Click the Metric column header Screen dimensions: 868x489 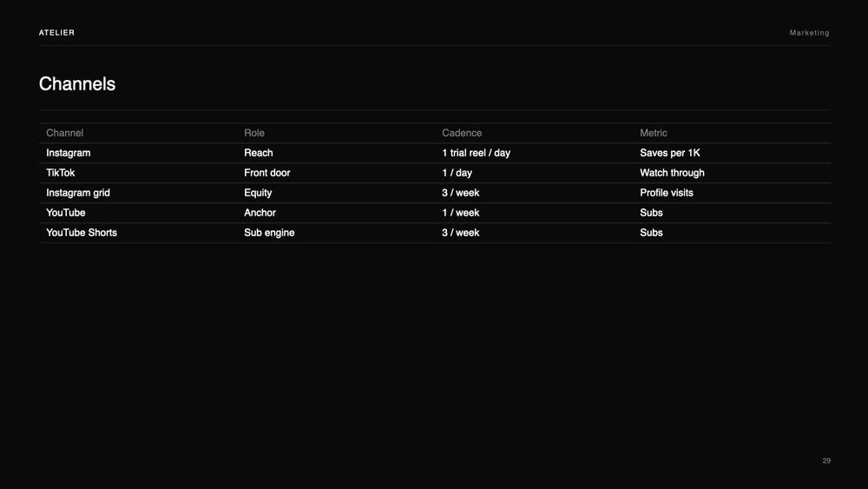pyautogui.click(x=654, y=133)
